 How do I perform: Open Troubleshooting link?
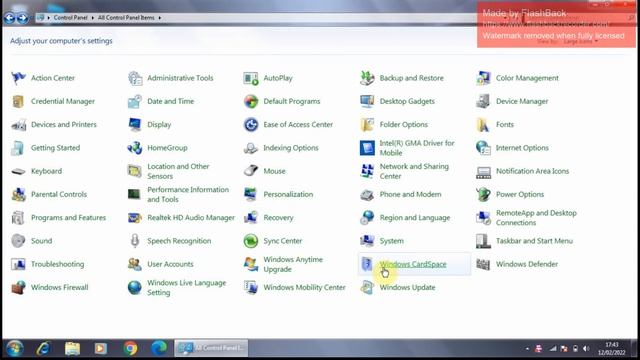point(58,264)
